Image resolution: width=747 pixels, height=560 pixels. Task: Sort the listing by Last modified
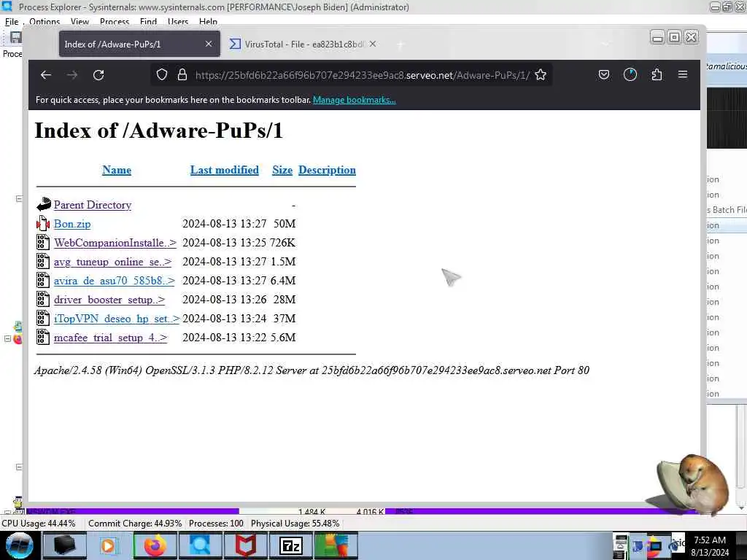[225, 170]
